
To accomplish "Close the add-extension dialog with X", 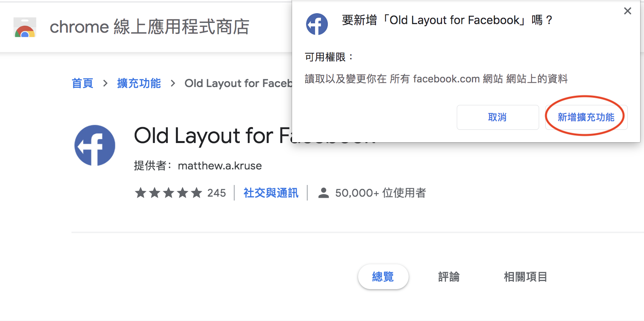I will [x=627, y=11].
